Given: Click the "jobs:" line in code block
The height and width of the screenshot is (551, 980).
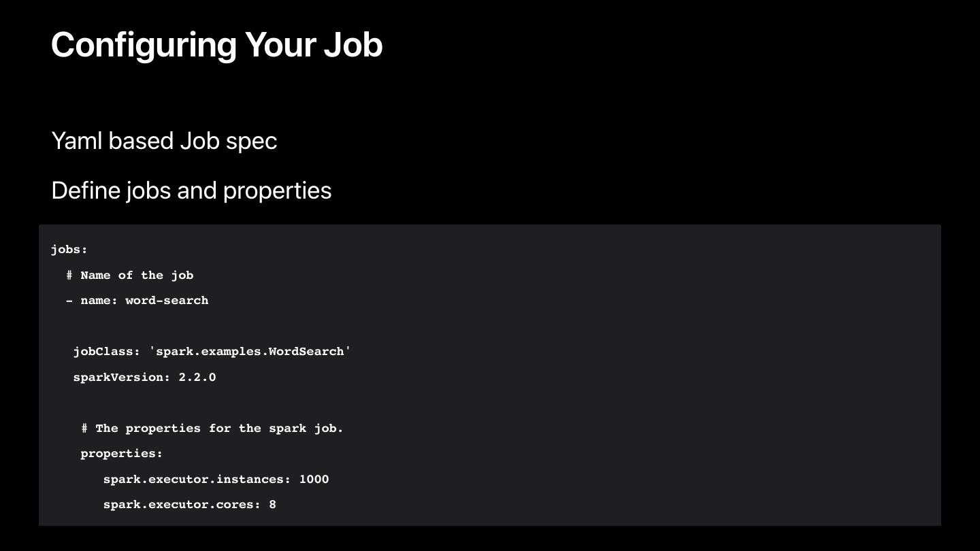Looking at the screenshot, I should (x=69, y=250).
